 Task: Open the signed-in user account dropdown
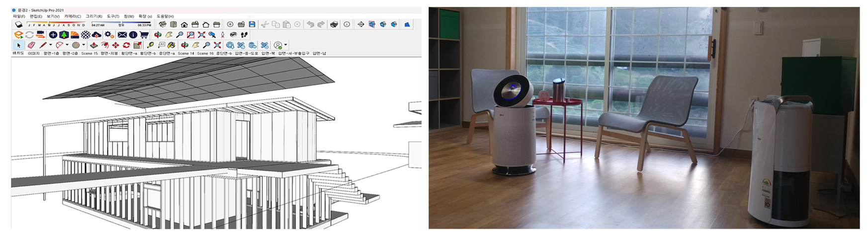pos(285,45)
